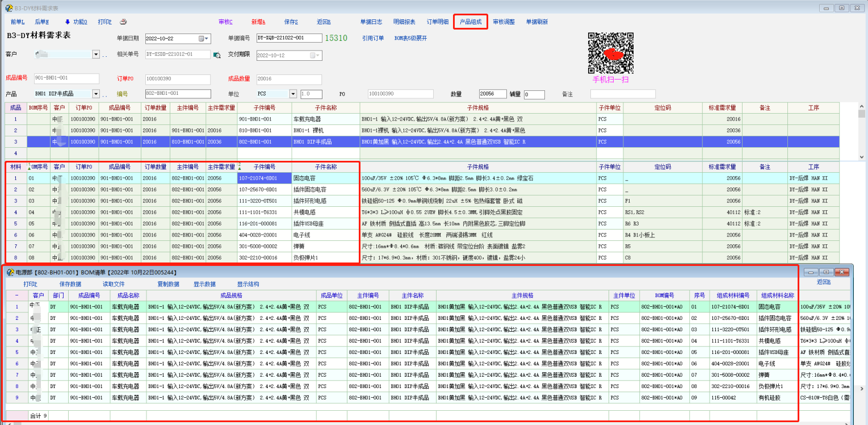Image resolution: width=868 pixels, height=425 pixels.
Task: Select the 明细报表 menu item
Action: [x=404, y=22]
